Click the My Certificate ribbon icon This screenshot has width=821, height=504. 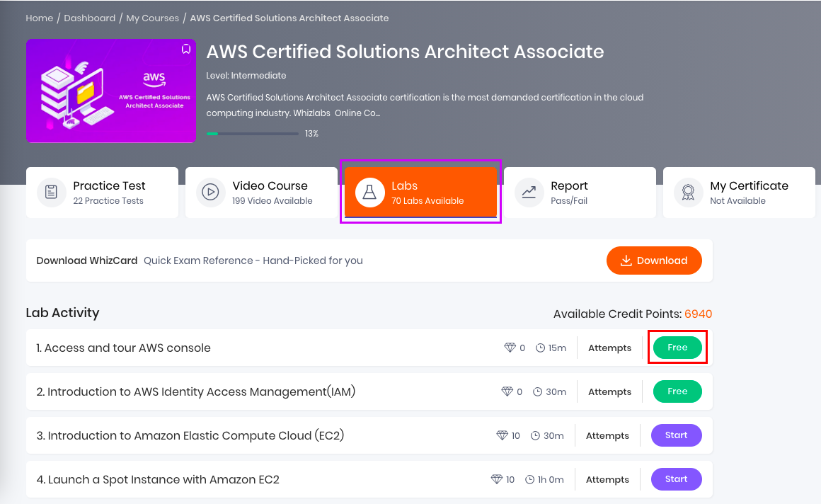(688, 193)
